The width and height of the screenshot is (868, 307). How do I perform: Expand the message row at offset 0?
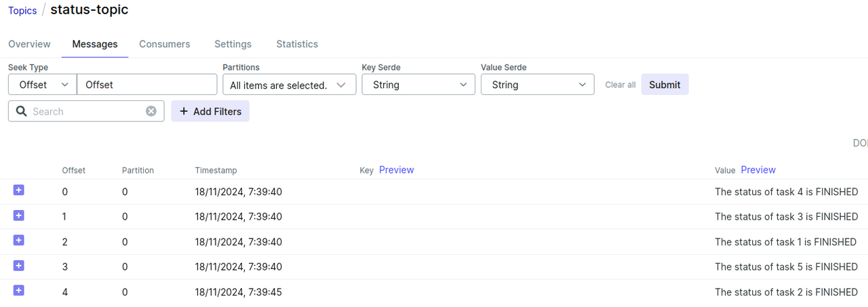click(18, 190)
